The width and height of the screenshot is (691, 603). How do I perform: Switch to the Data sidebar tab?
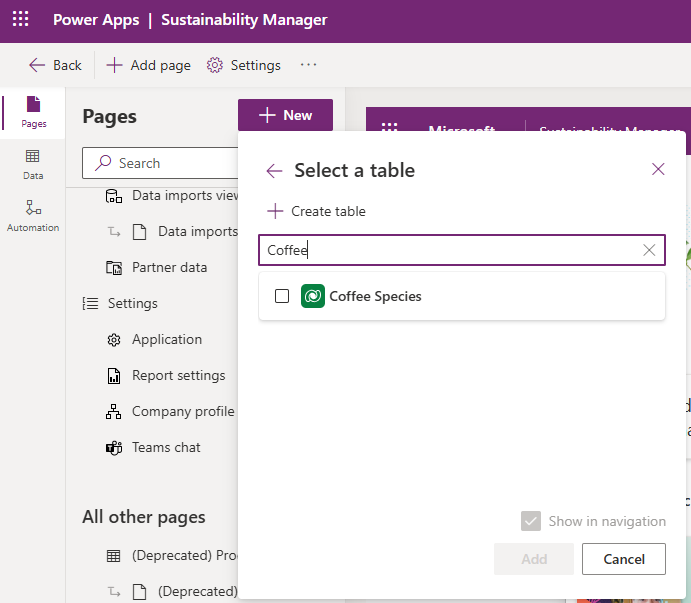33,165
